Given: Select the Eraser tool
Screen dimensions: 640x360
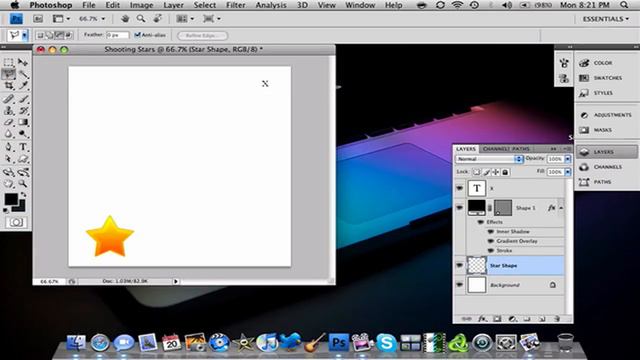Looking at the screenshot, I should pos(8,122).
